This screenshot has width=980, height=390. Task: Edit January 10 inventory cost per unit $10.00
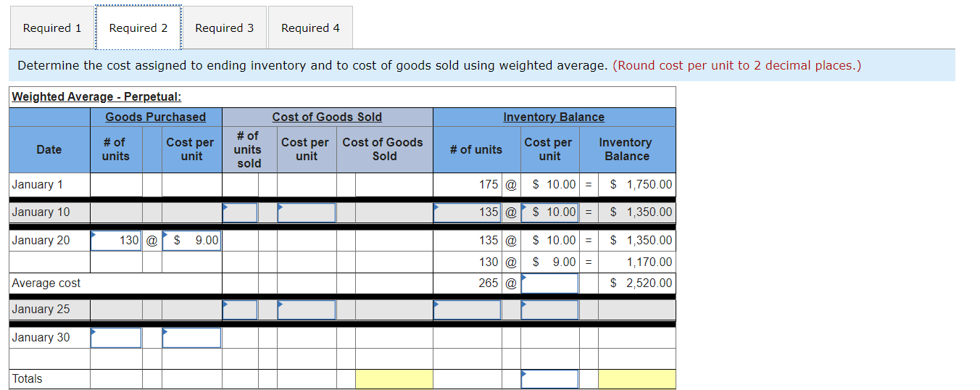[549, 212]
